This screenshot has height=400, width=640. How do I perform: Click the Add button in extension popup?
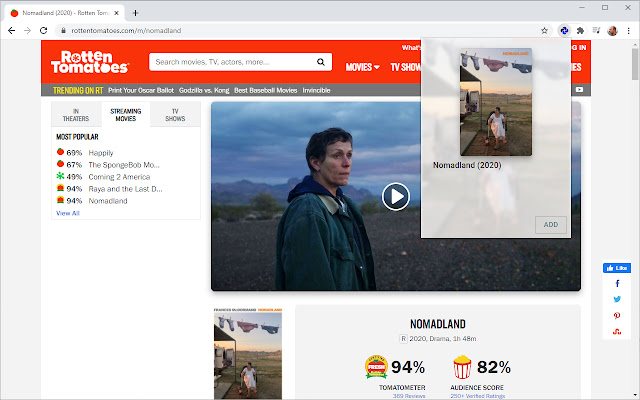point(551,224)
